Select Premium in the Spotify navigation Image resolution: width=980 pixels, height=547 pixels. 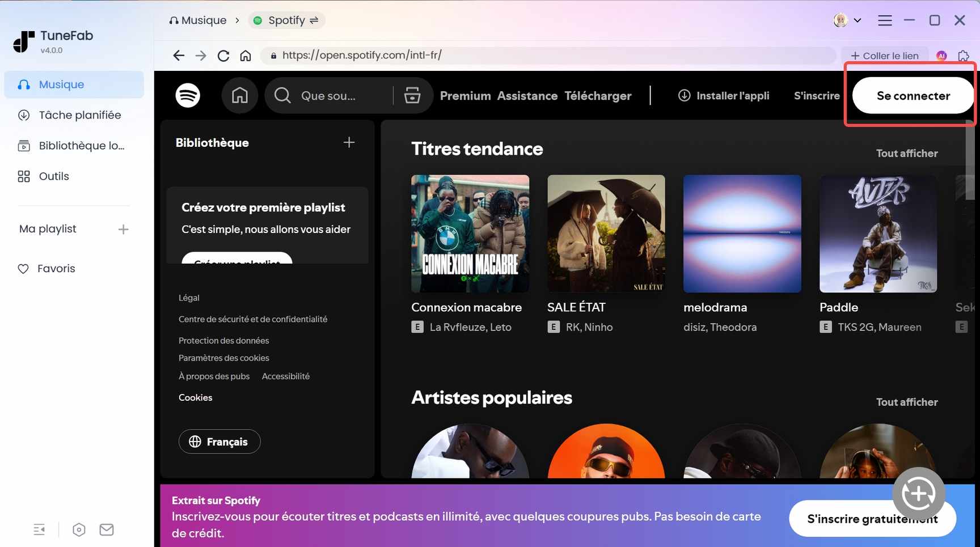(465, 95)
